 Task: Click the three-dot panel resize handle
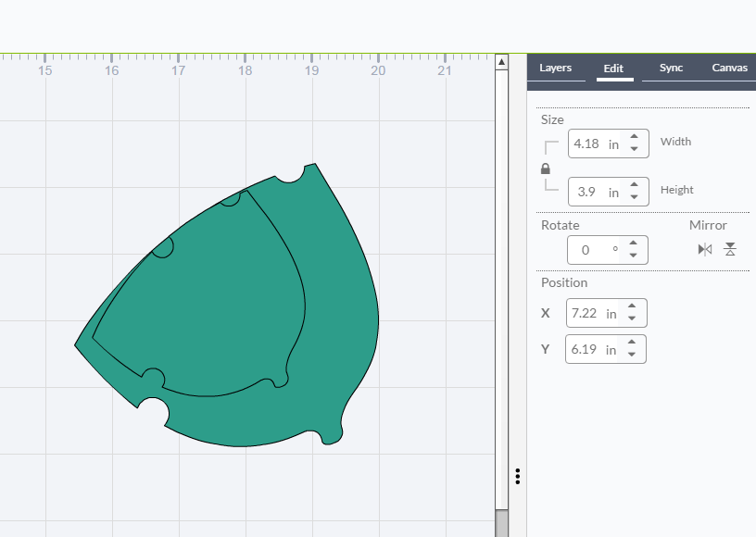(518, 476)
